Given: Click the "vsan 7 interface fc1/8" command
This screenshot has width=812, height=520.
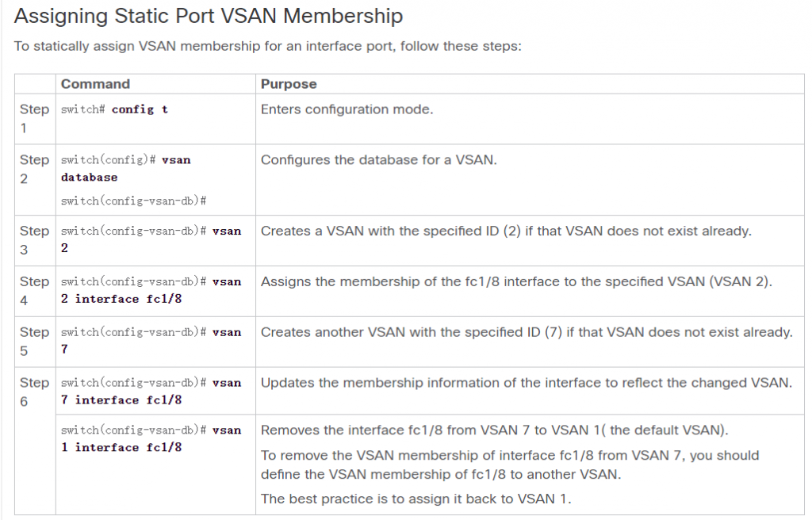Looking at the screenshot, I should (x=151, y=392).
